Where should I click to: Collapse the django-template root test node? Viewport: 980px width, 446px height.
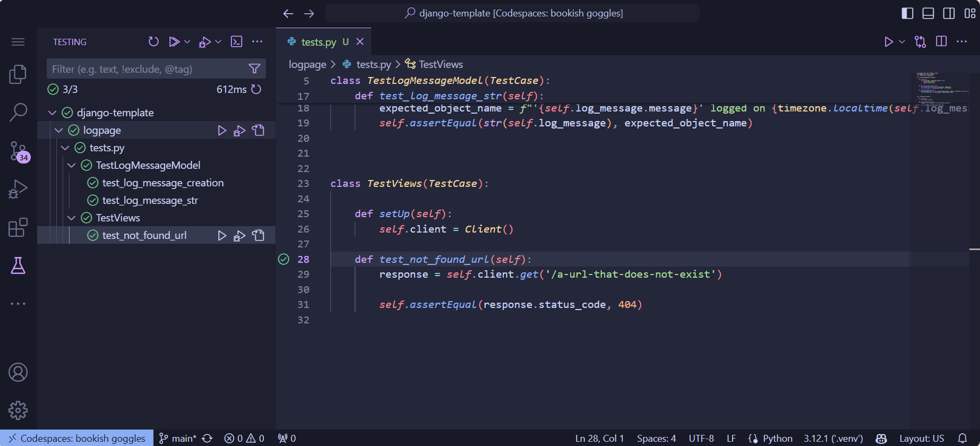[53, 113]
